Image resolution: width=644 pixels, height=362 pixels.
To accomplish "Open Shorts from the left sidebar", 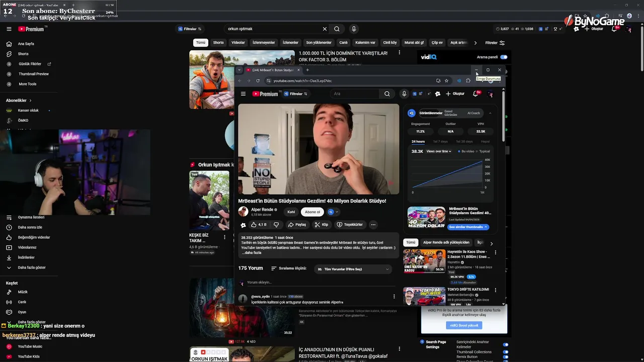I will (23, 54).
